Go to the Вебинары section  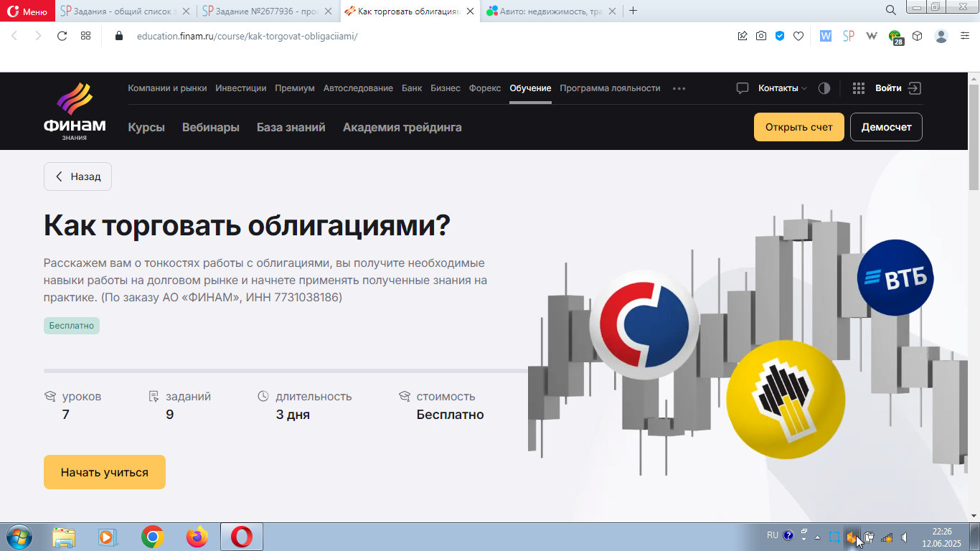tap(211, 127)
